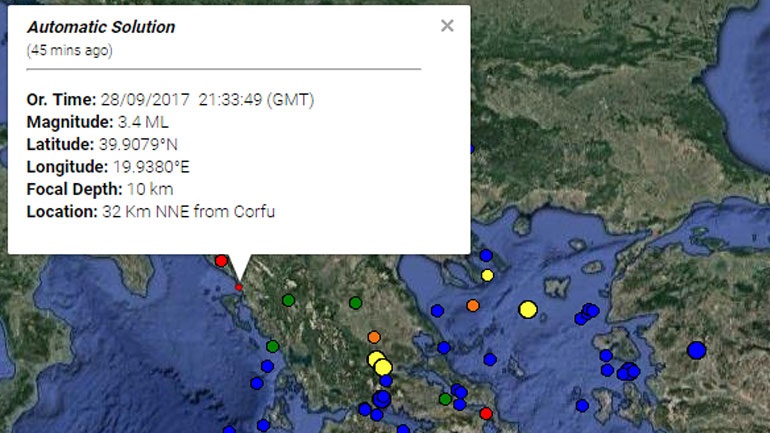Close the Automatic Solution popup
This screenshot has width=770, height=433.
coord(447,26)
